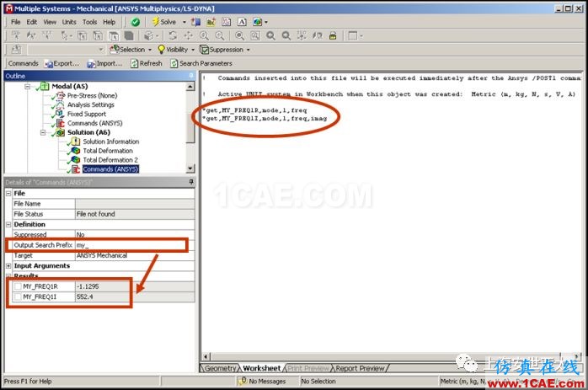Open the Tools menu
Screen dimensions: 588x390
pyautogui.click(x=89, y=22)
